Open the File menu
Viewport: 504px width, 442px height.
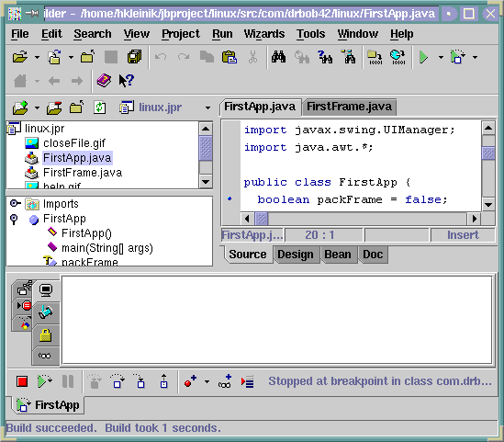[19, 34]
